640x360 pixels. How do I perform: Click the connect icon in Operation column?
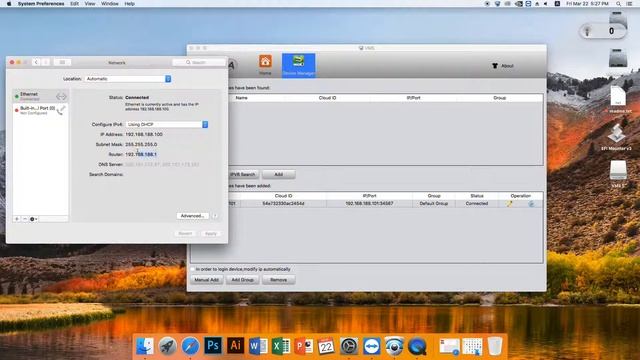point(531,203)
